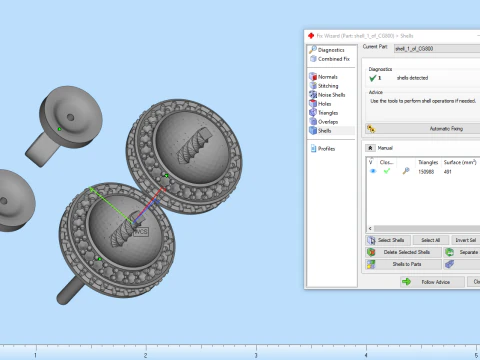The height and width of the screenshot is (360, 480).
Task: Click the Combined Fix cube icon
Action: [x=313, y=59]
